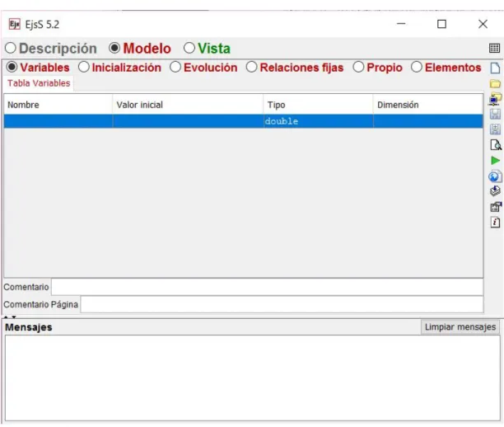504x427 pixels.
Task: Click the Dimensión cell in selected row
Action: tap(428, 121)
